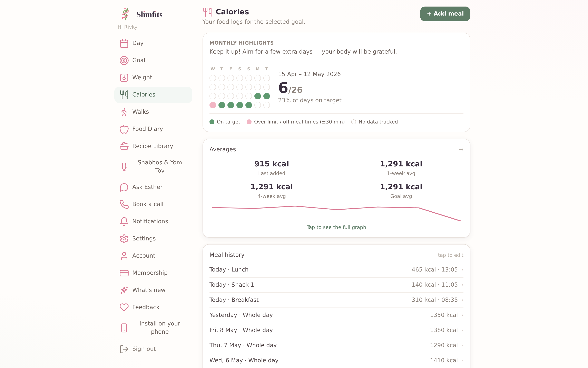Click the Book a call phone icon
588x368 pixels.
pos(124,204)
